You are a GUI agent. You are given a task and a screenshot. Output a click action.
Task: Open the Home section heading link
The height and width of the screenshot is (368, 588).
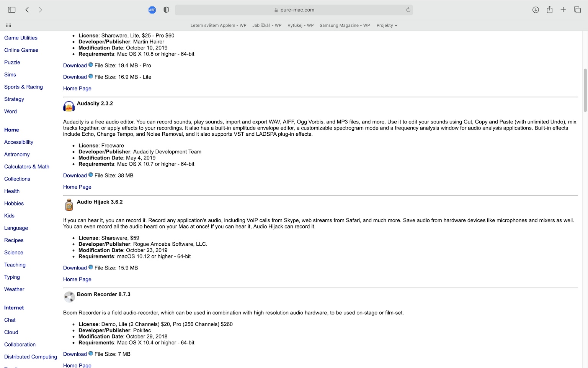(11, 130)
